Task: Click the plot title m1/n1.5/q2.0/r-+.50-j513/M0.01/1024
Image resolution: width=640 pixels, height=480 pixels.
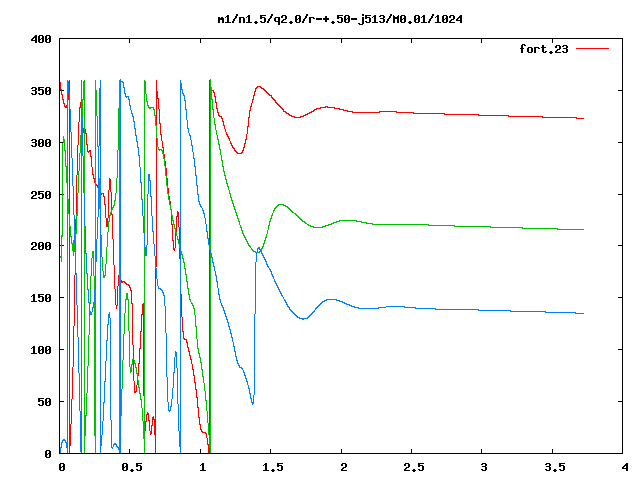Action: [340, 19]
